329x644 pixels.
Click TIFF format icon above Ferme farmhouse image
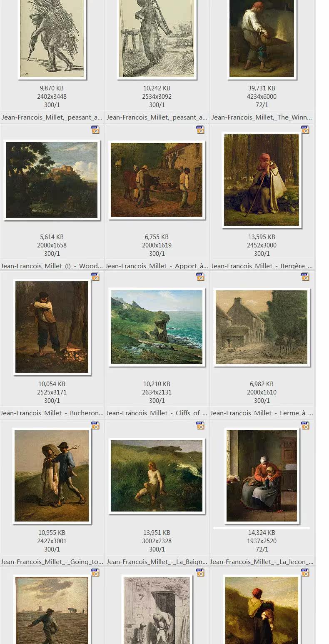click(x=305, y=277)
